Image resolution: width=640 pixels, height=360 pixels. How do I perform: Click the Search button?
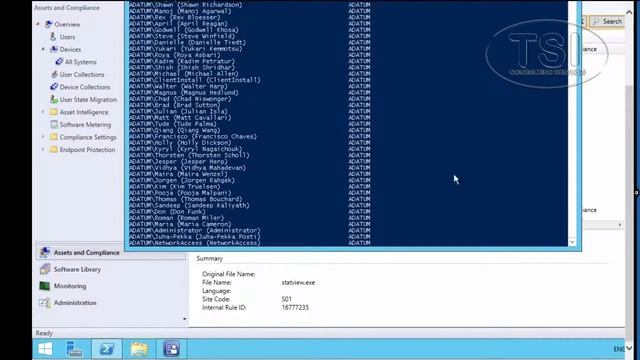click(x=607, y=21)
